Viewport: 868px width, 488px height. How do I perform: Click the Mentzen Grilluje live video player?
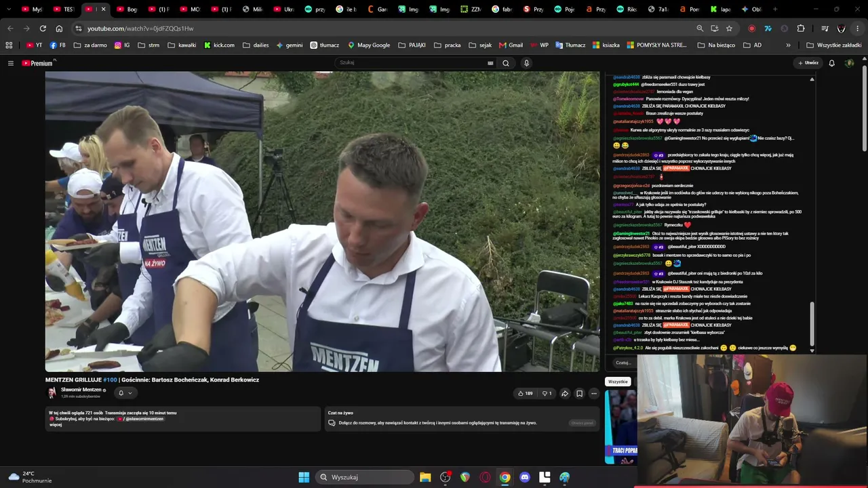322,222
